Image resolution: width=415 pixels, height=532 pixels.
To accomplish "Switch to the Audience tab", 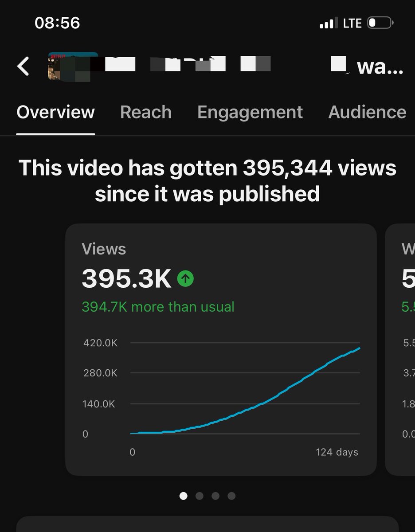I will [x=367, y=112].
